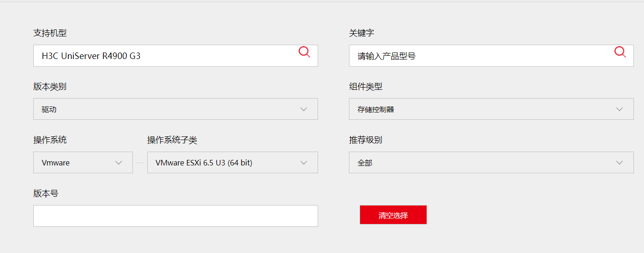
Task: Expand the 存储控制器 component type dropdown
Action: tap(491, 109)
